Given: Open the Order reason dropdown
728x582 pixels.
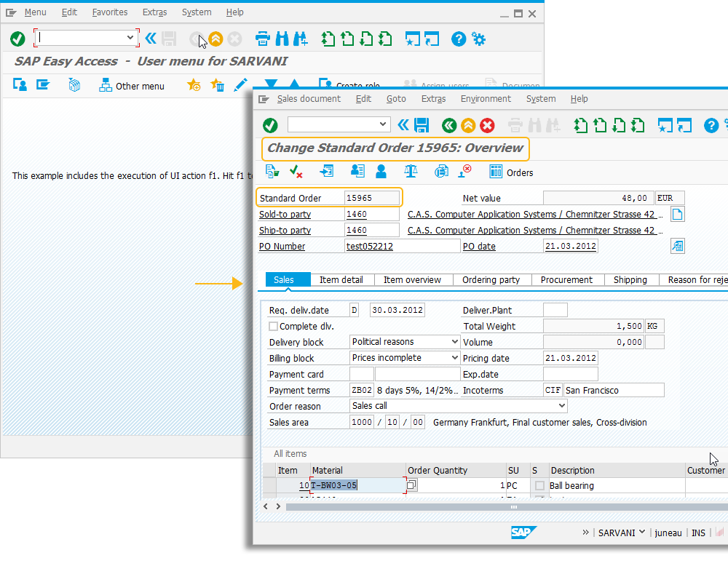Looking at the screenshot, I should [562, 406].
